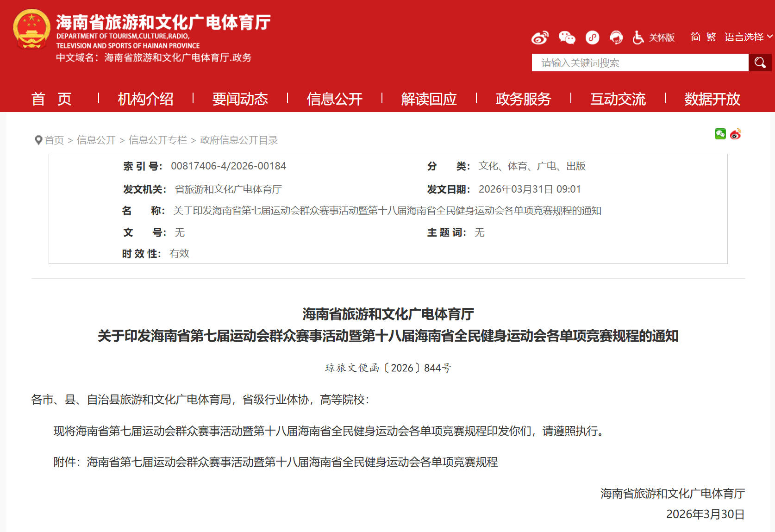Switch to simplified Chinese (简)
Image resolution: width=775 pixels, height=532 pixels.
(695, 37)
